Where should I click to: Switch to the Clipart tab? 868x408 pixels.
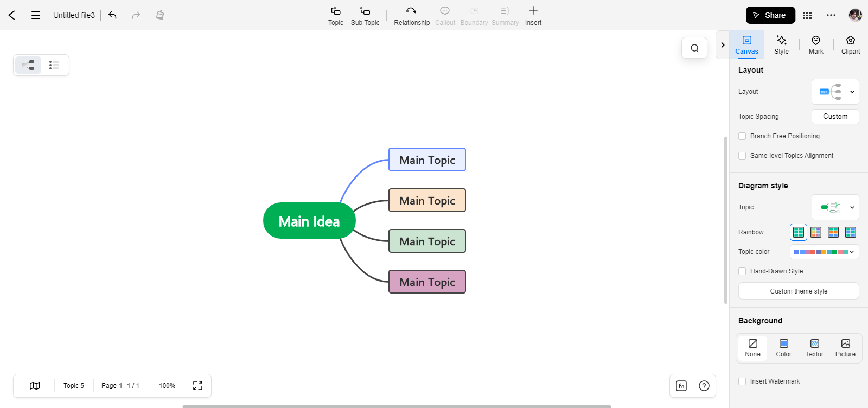point(851,44)
